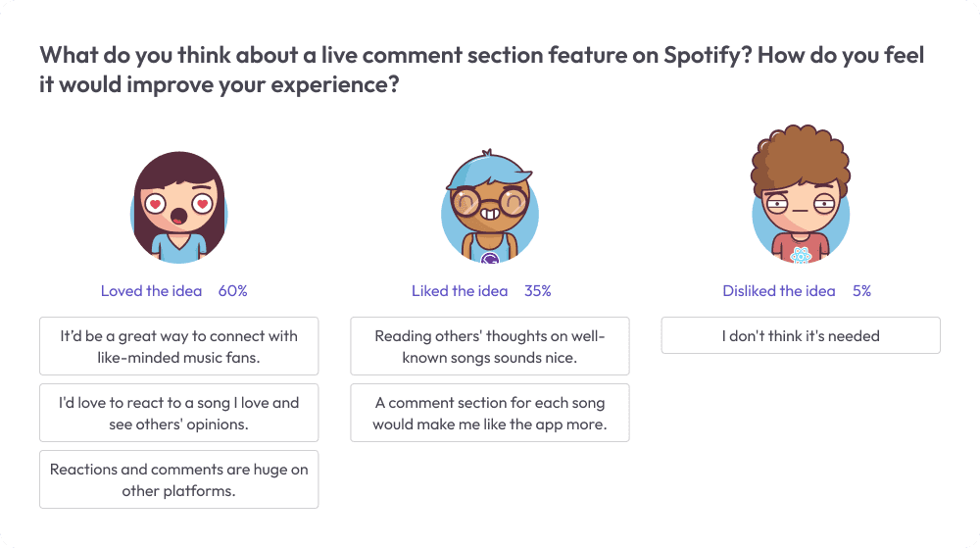Select the "Disliked the idea" label
This screenshot has height=548, width=980.
779,291
